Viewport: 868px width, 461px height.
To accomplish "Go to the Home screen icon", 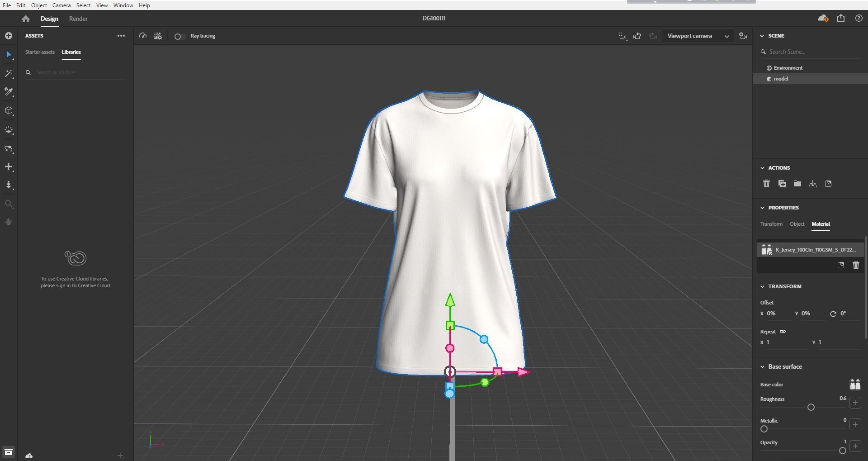I will (x=26, y=19).
